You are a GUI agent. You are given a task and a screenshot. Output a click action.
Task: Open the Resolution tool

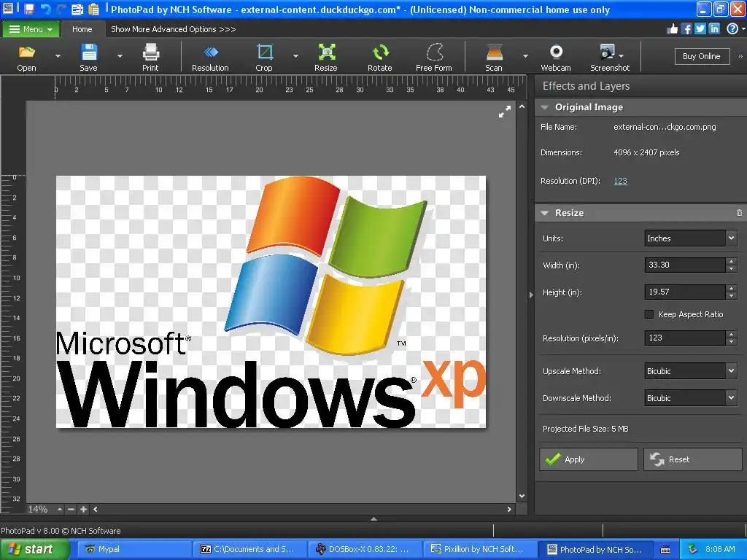coord(210,57)
